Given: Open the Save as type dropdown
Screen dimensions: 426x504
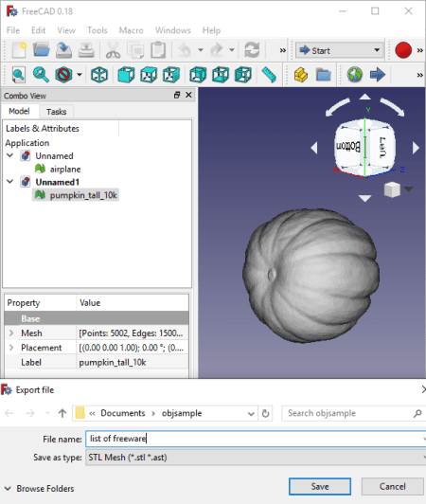Looking at the screenshot, I should [x=256, y=457].
